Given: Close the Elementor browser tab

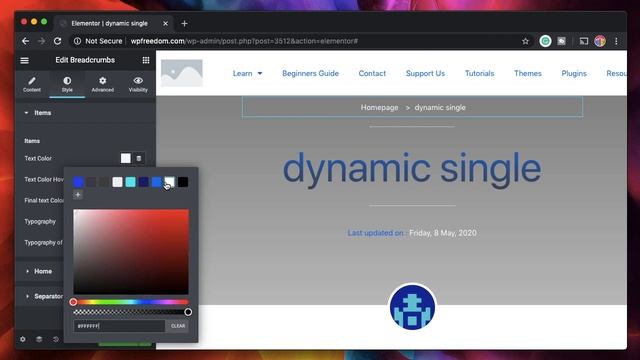Looking at the screenshot, I should 165,24.
